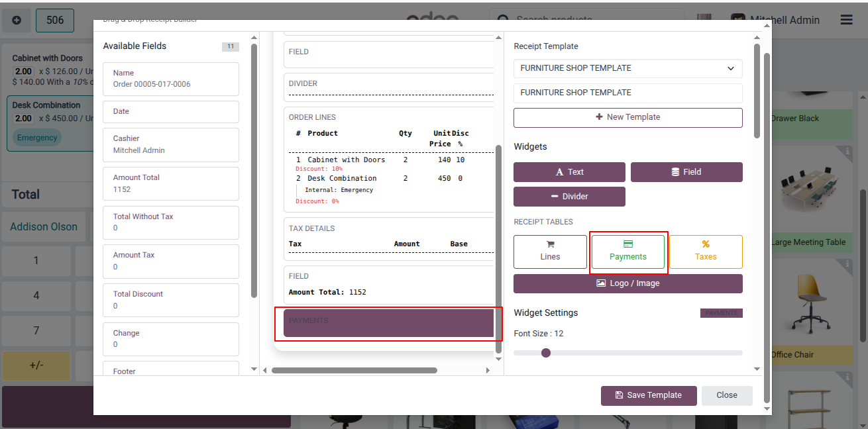Add a Divider widget
Image resolution: width=868 pixels, height=429 pixels.
click(569, 197)
